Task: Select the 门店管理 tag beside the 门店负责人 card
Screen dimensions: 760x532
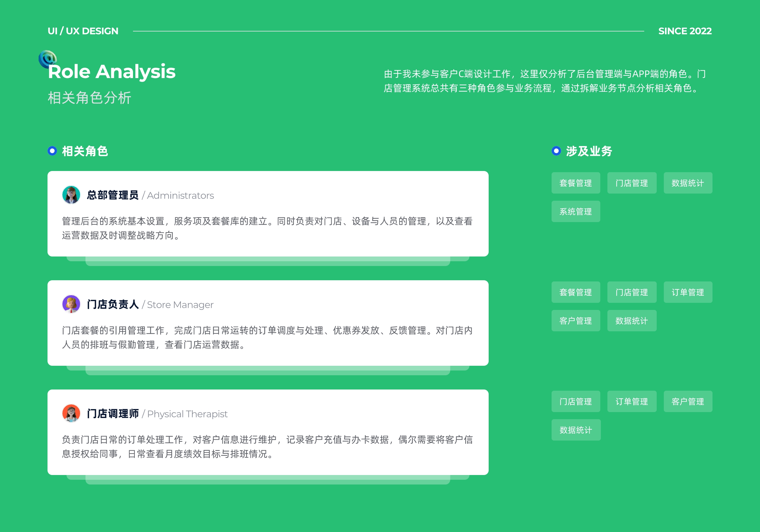Action: [631, 292]
